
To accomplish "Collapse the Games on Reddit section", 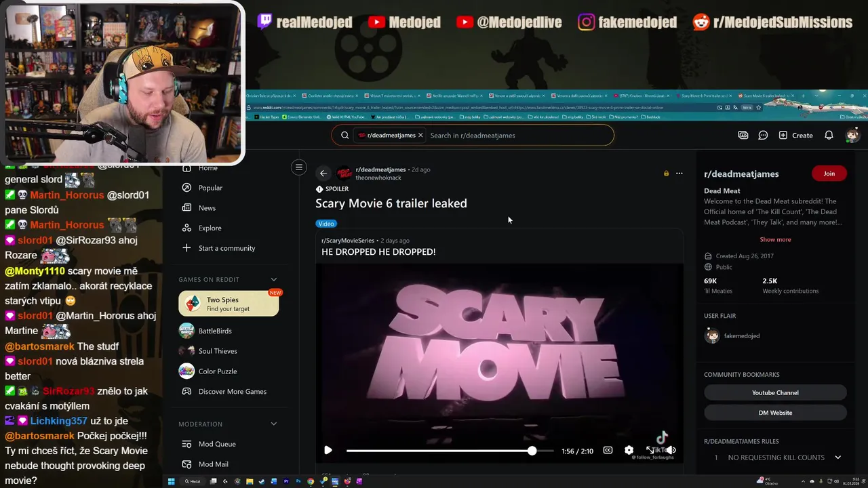I will tap(274, 279).
